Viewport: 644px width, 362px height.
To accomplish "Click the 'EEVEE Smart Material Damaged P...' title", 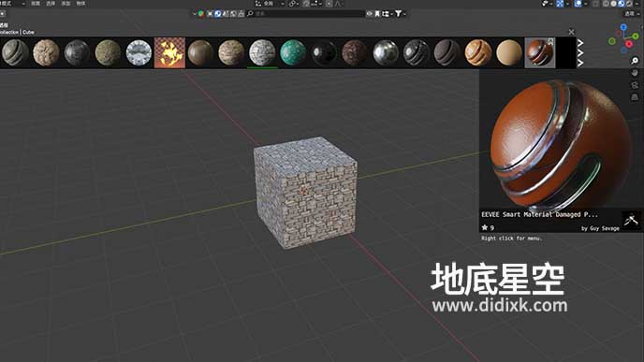I will click(540, 214).
